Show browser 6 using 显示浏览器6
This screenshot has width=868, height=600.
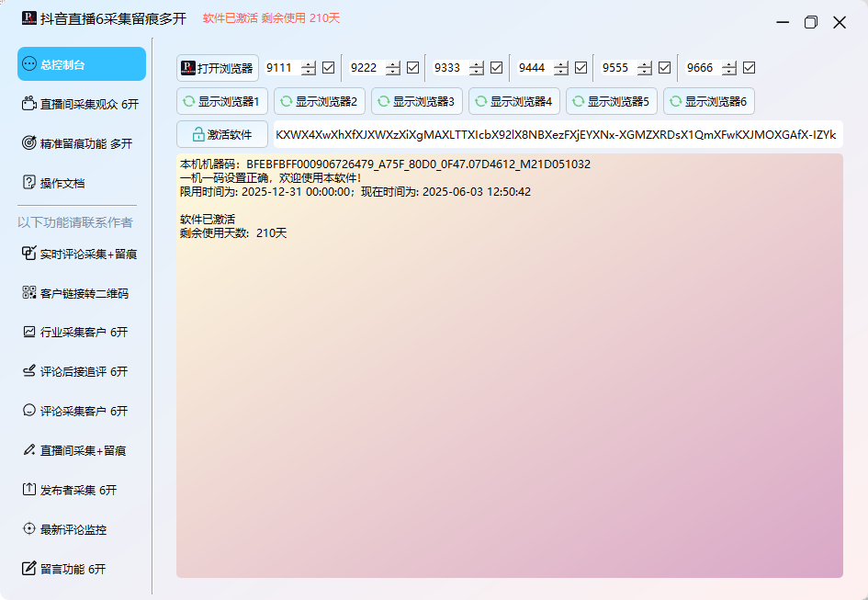[709, 101]
